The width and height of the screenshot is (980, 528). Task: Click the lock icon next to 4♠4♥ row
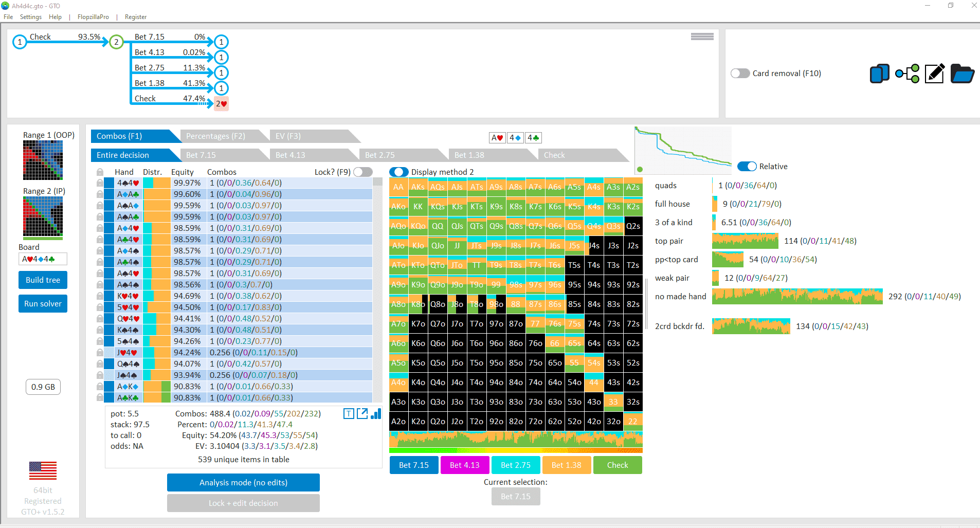100,183
